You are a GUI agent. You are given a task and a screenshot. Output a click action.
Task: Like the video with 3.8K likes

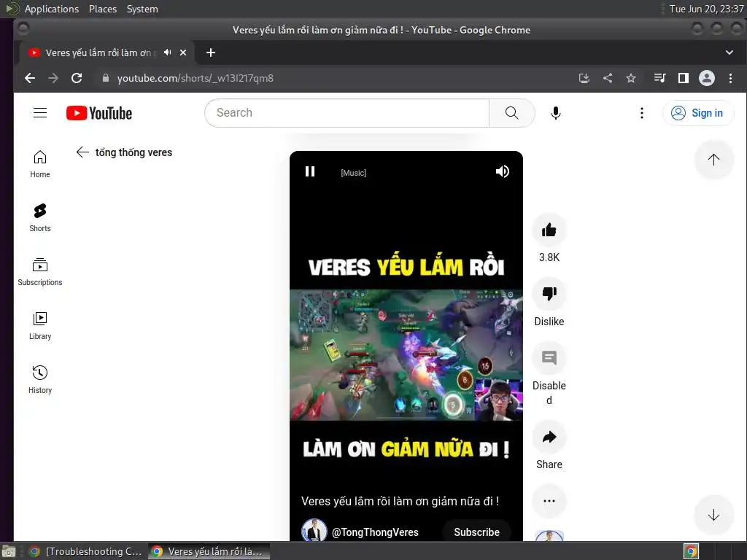coord(549,230)
